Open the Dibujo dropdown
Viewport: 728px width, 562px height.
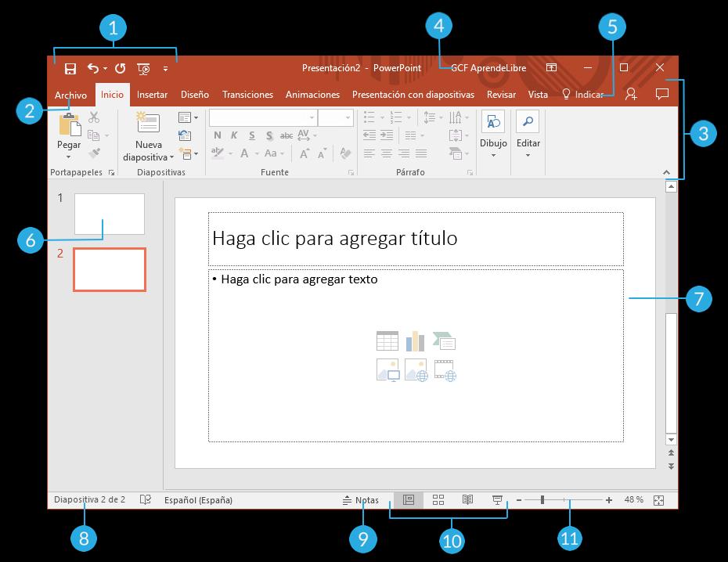click(x=493, y=135)
